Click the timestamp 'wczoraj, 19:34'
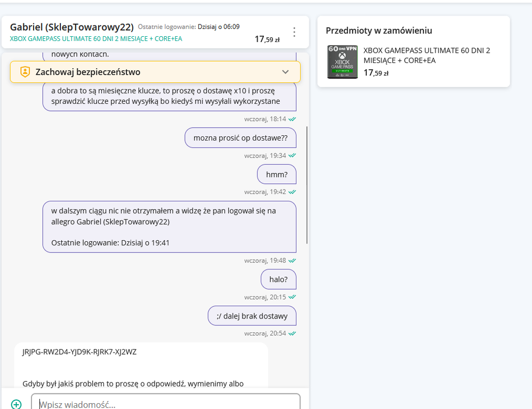The image size is (532, 409). (265, 156)
